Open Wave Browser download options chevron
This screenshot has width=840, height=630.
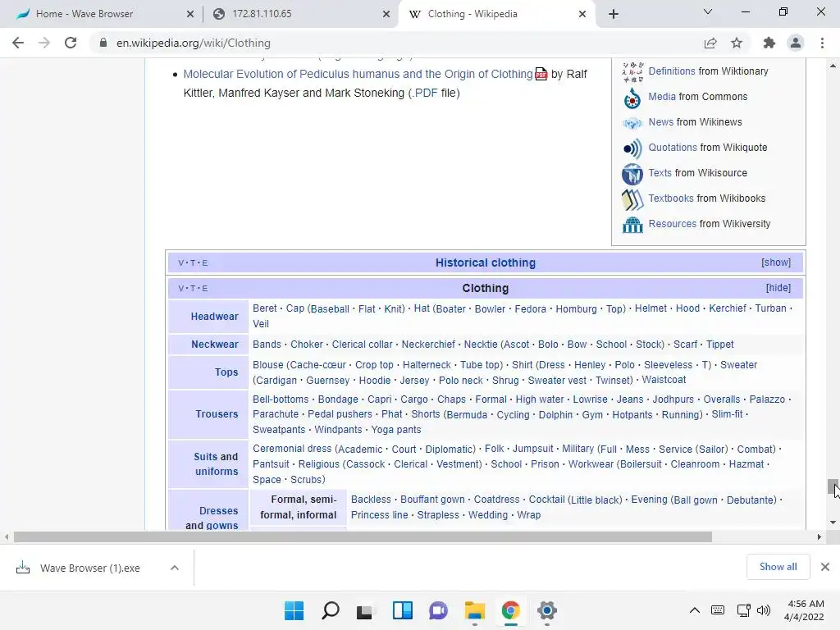point(175,568)
